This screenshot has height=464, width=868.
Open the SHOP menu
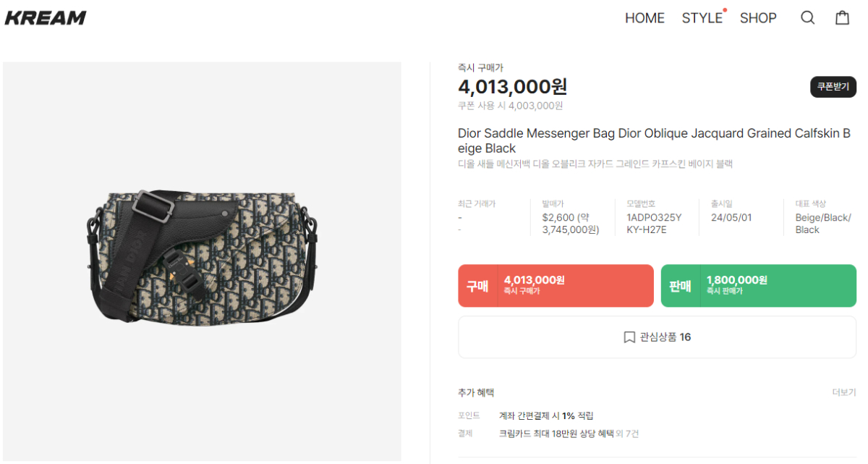[x=758, y=18]
